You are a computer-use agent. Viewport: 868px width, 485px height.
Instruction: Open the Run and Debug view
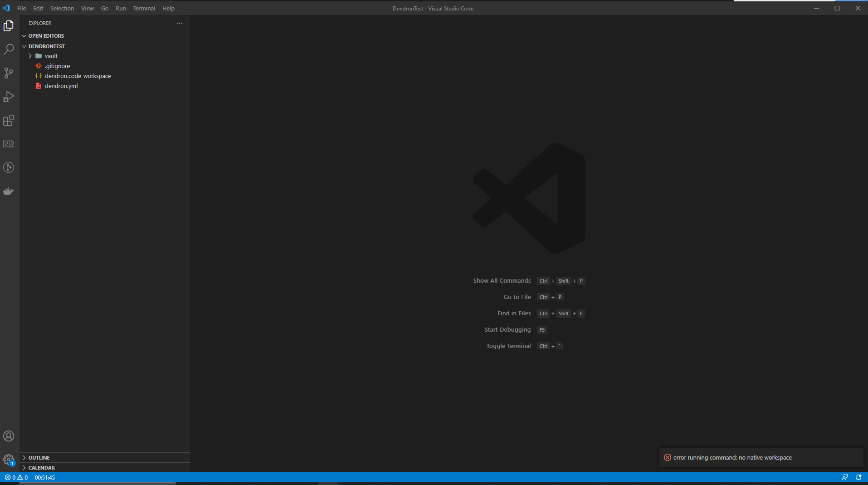[9, 97]
